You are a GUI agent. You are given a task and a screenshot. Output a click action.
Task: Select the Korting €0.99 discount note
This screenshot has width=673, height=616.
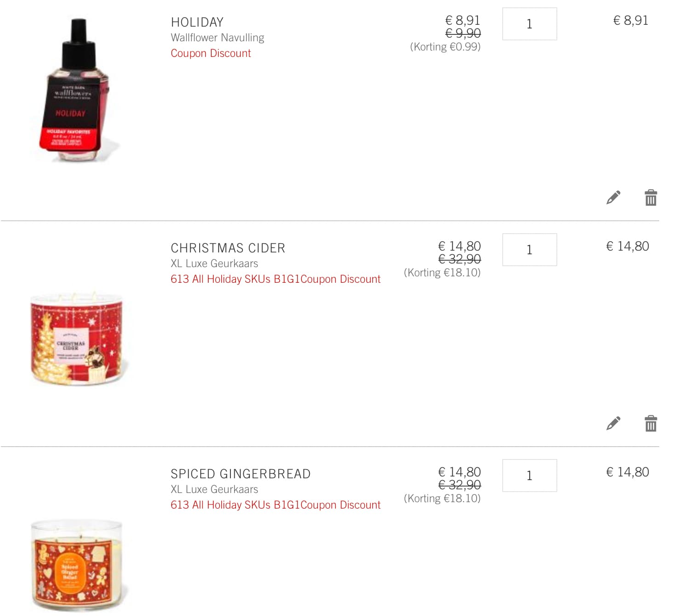(445, 47)
